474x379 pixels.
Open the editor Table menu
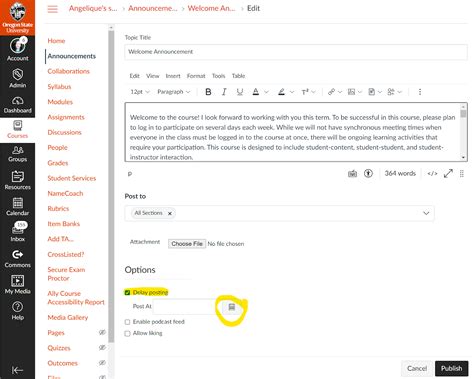click(238, 76)
